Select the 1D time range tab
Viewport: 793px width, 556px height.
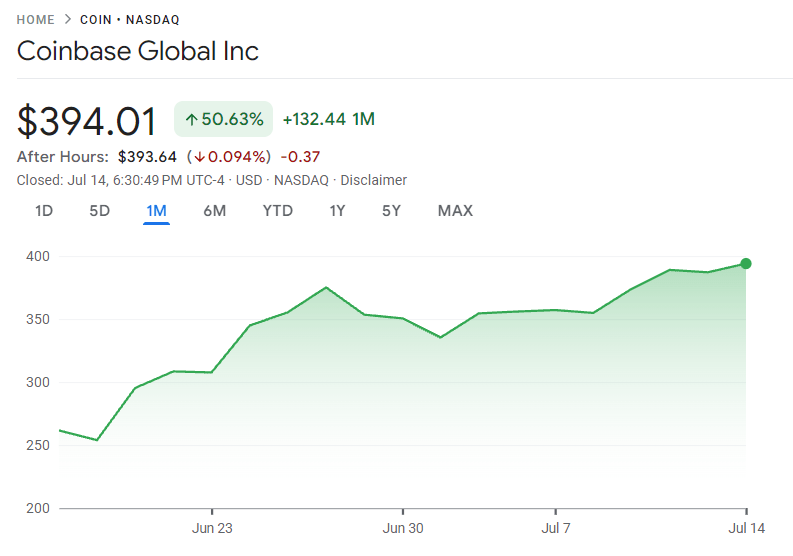(44, 211)
